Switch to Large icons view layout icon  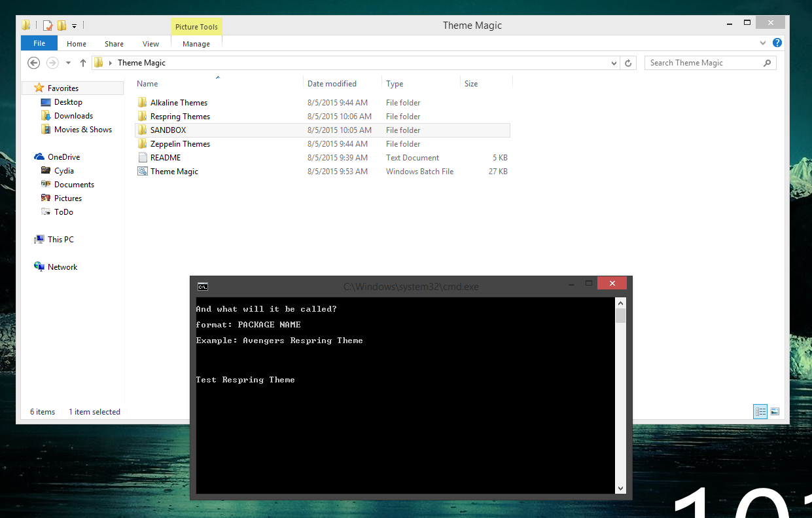[775, 411]
